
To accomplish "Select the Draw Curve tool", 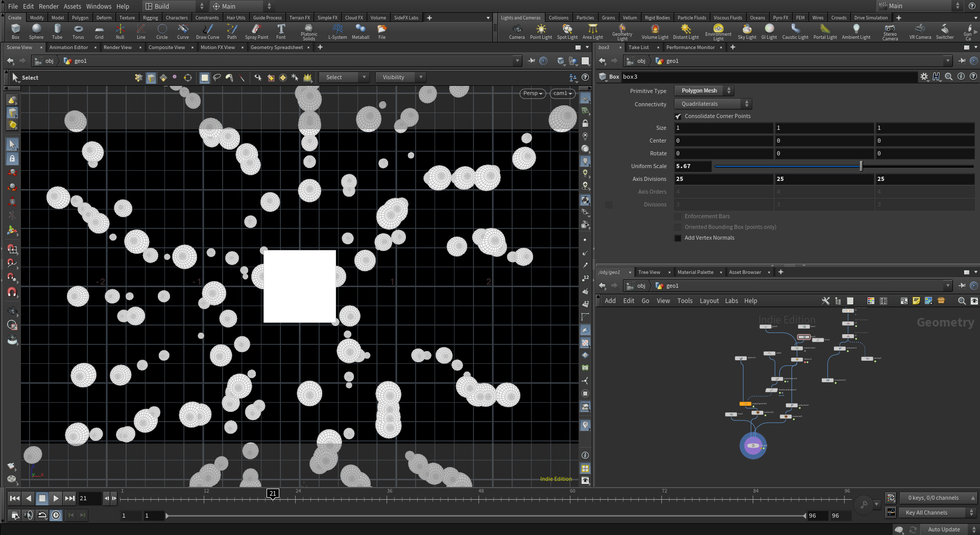I will [207, 31].
